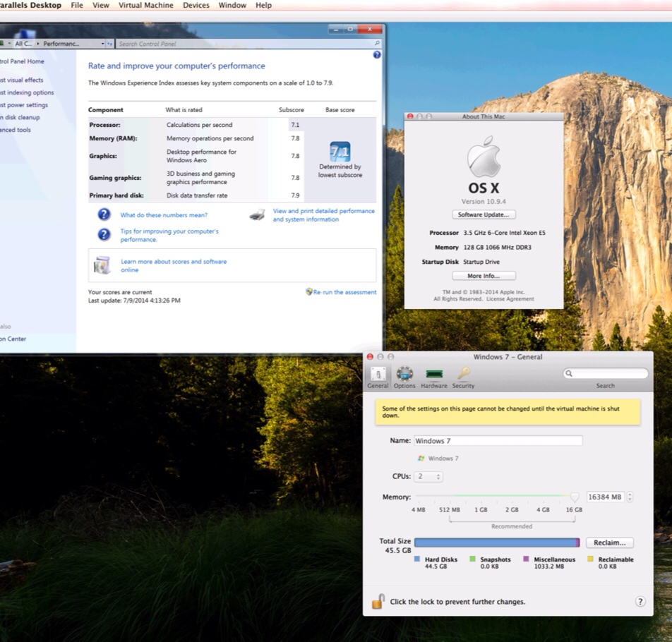Open the Security tab with key icon

tap(463, 377)
